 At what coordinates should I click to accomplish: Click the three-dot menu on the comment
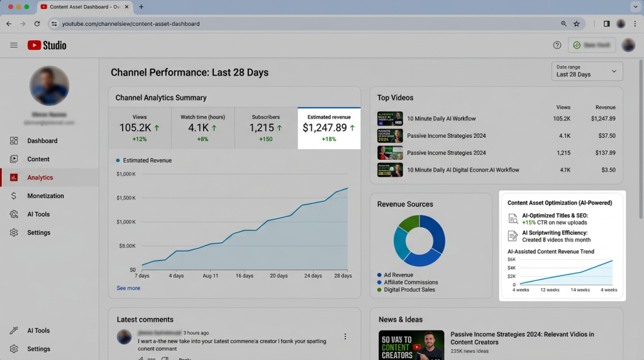tap(345, 337)
